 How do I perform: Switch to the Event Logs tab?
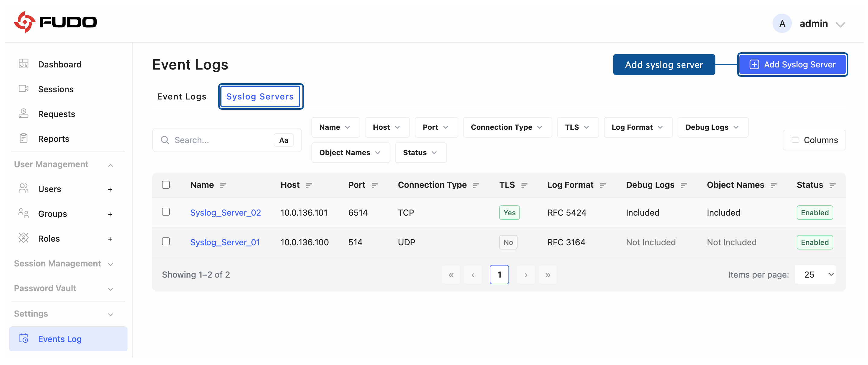click(182, 96)
